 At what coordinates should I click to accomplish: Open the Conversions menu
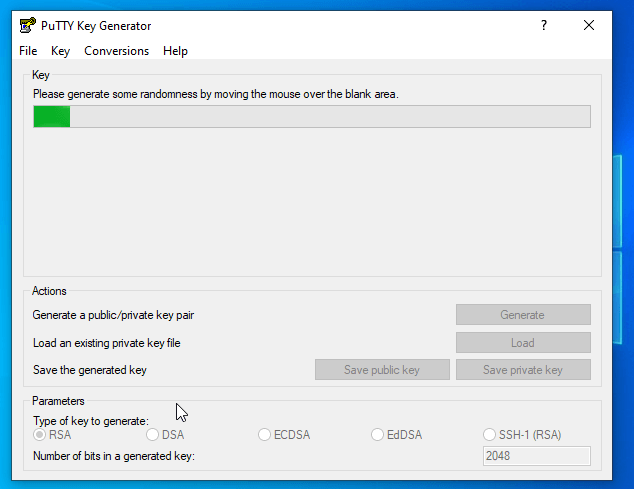(116, 51)
